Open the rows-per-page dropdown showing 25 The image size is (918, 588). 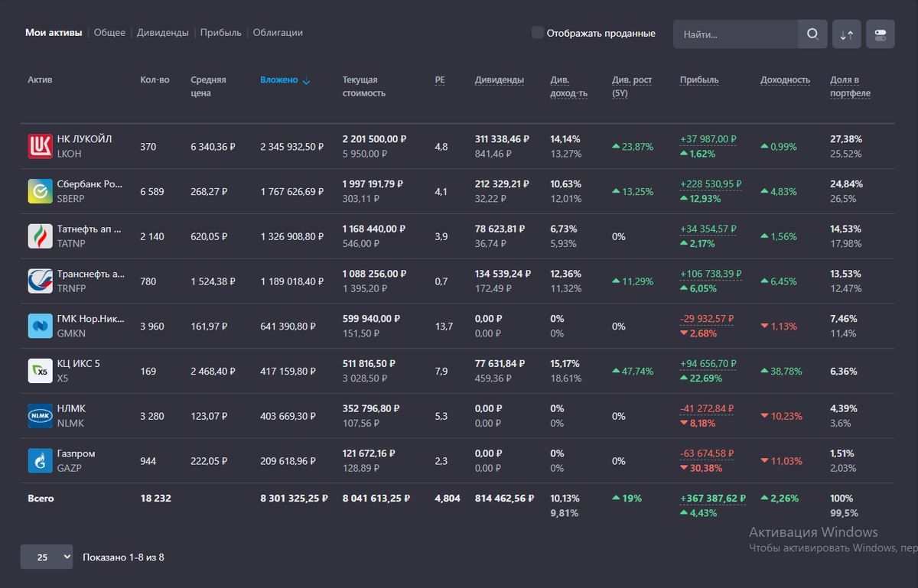pos(47,557)
